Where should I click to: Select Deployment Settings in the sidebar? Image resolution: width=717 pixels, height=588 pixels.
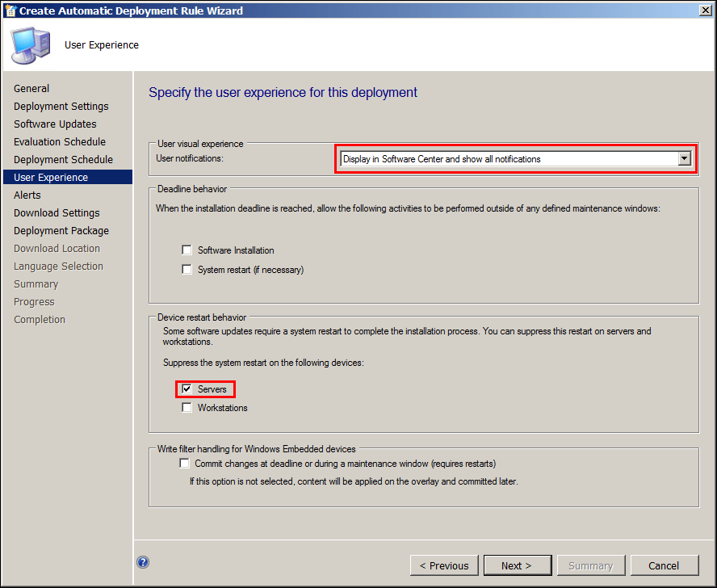[x=61, y=107]
